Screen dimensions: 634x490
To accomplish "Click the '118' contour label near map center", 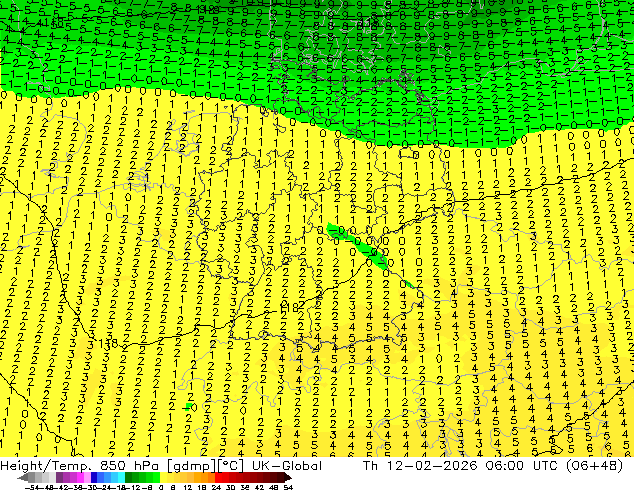I will point(290,307).
